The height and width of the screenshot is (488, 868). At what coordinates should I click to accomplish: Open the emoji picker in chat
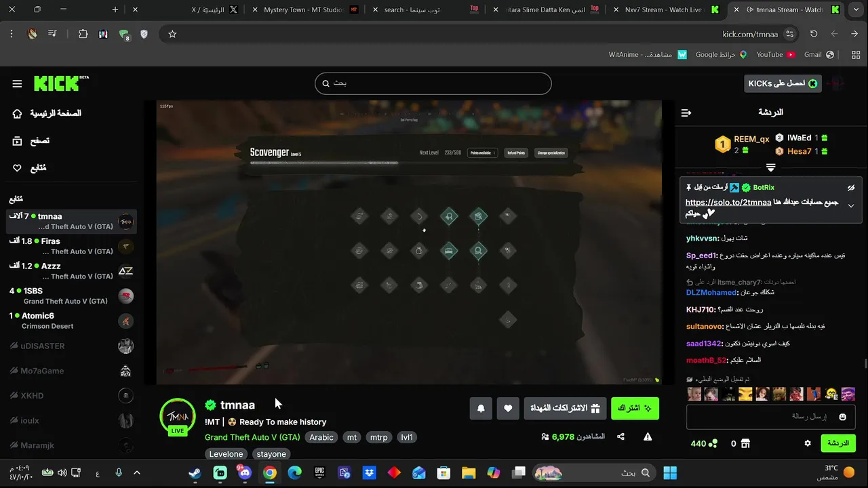843,417
